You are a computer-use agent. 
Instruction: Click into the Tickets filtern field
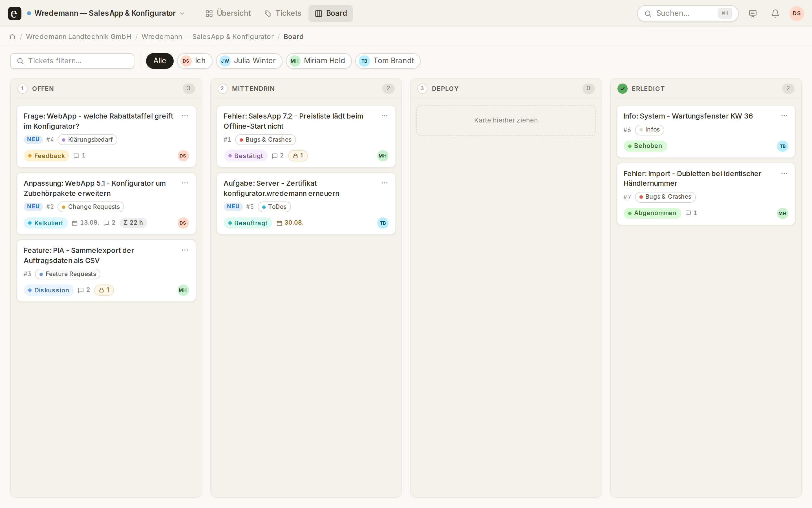coord(72,61)
